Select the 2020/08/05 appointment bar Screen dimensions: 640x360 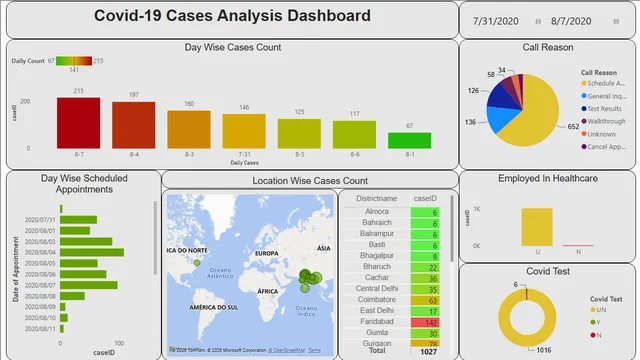(x=79, y=263)
